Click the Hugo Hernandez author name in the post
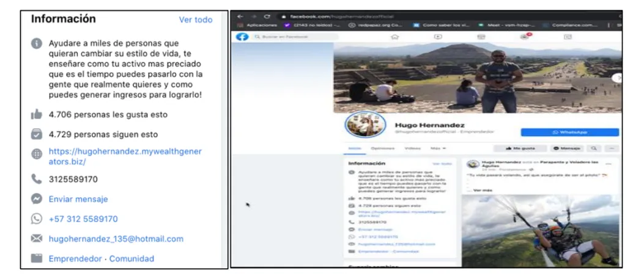644x276 pixels. 500,162
